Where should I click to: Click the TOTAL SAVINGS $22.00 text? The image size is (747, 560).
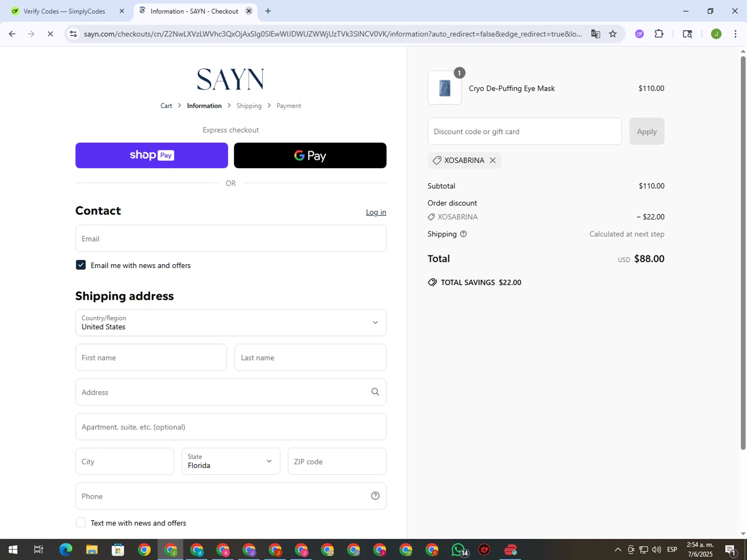[481, 282]
